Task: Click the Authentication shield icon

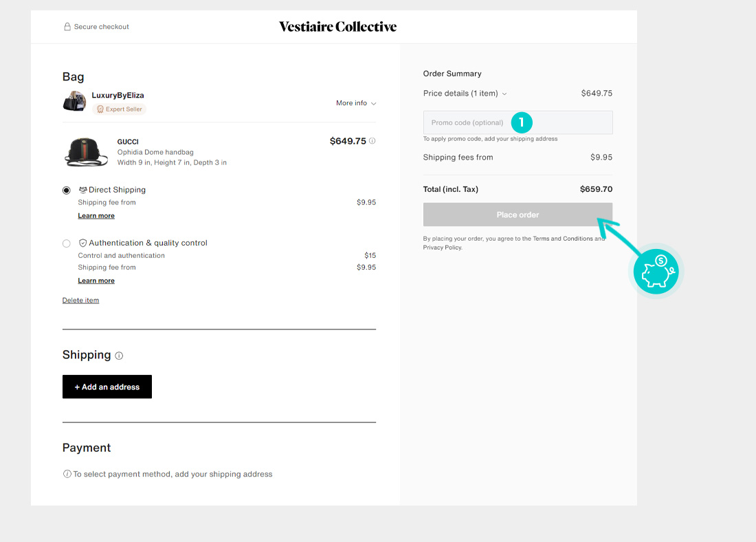Action: coord(83,243)
